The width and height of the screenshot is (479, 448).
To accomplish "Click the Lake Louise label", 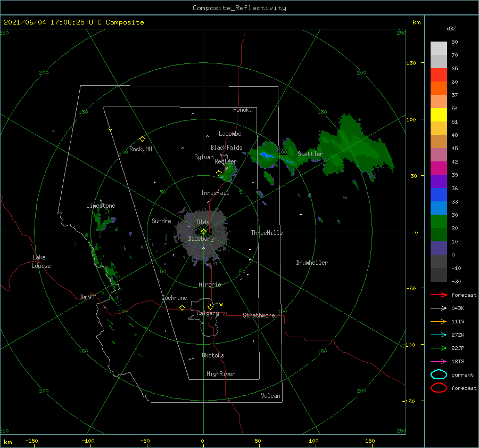I will point(41,262).
